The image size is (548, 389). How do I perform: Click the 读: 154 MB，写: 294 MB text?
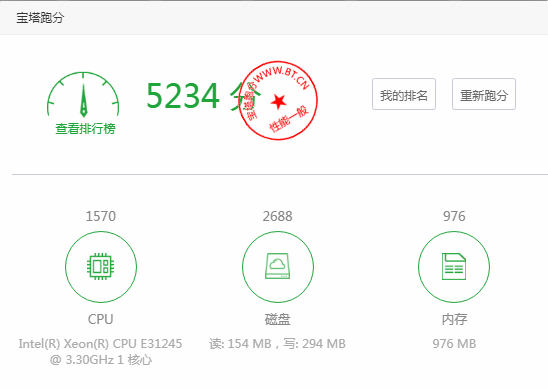tap(277, 344)
